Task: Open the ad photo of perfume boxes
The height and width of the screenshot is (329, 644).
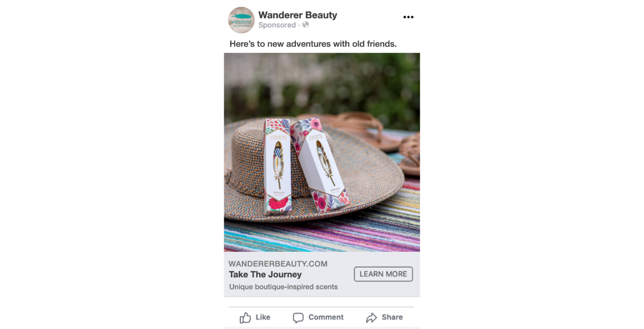Action: pyautogui.click(x=322, y=152)
